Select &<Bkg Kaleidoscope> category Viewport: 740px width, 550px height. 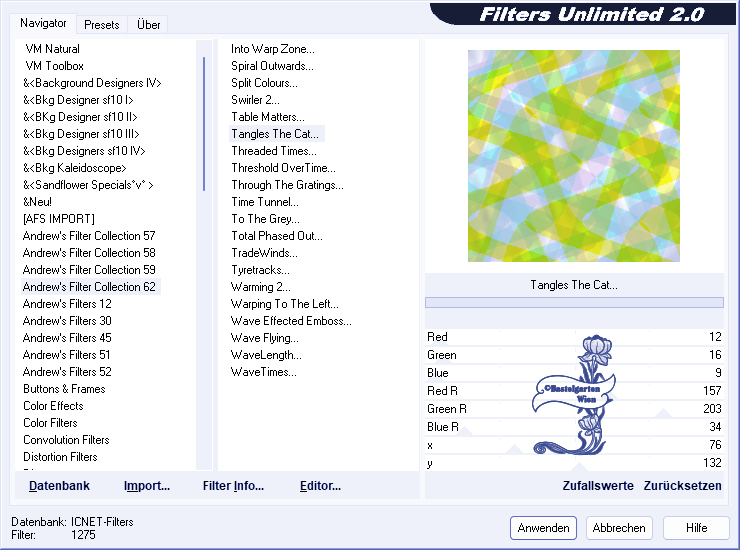75,168
